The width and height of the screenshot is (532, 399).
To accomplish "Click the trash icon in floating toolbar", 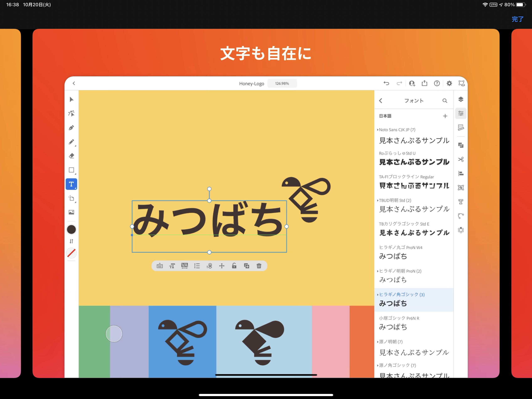I will pos(259,266).
